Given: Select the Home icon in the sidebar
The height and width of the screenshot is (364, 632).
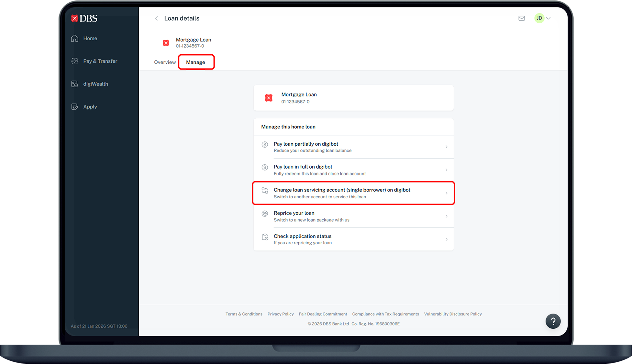Looking at the screenshot, I should coord(74,38).
